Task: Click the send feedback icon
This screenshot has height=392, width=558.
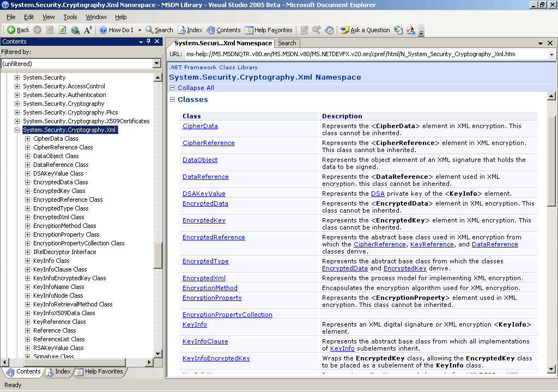Action: 411,30
